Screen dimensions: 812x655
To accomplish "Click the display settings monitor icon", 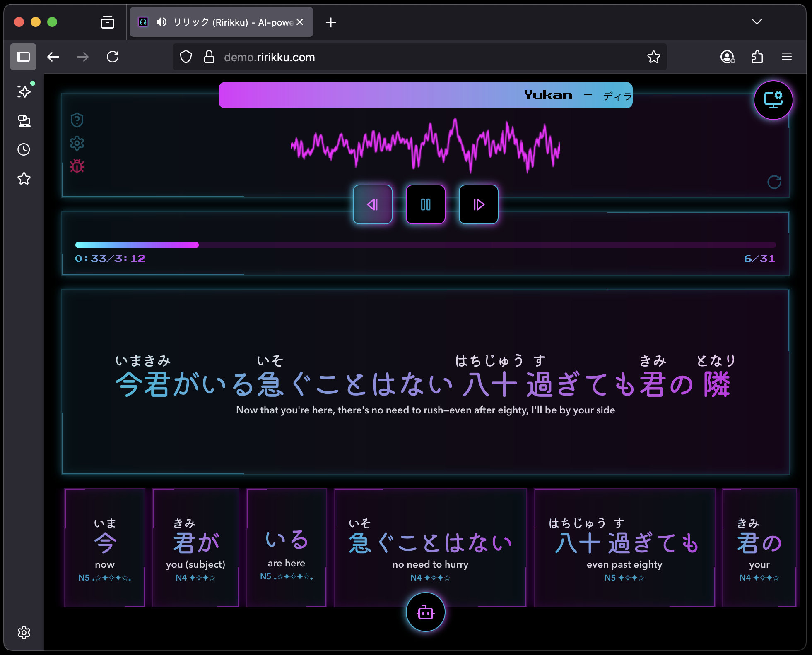I will click(x=773, y=100).
